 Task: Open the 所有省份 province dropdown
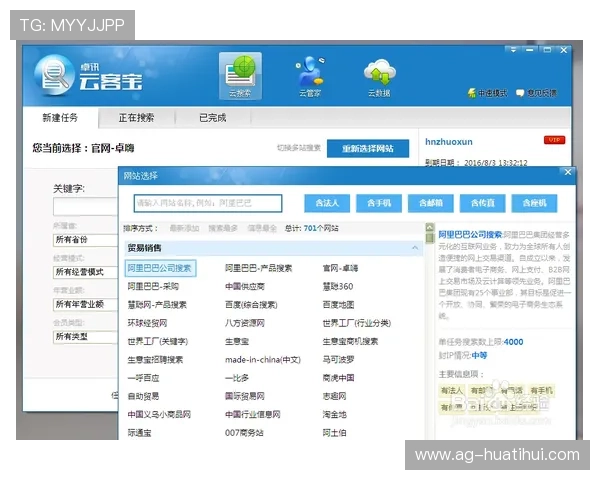[85, 240]
